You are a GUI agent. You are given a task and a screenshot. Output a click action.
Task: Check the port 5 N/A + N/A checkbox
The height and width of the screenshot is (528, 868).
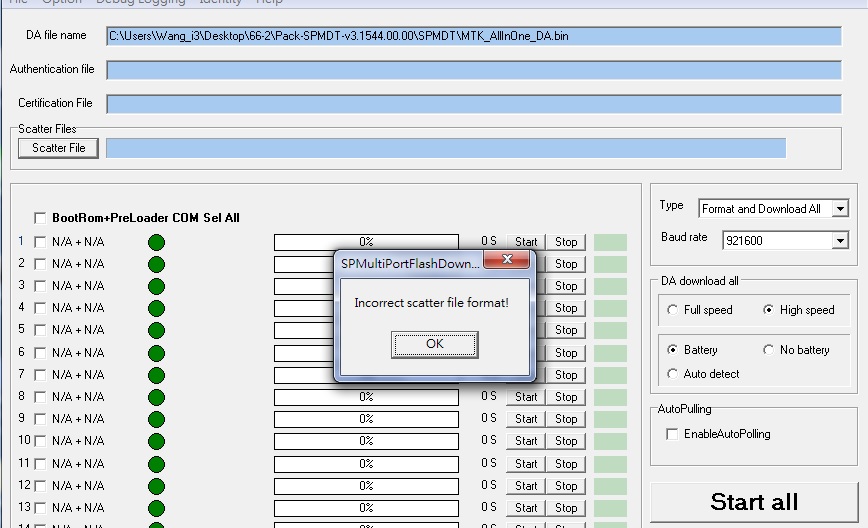[40, 330]
